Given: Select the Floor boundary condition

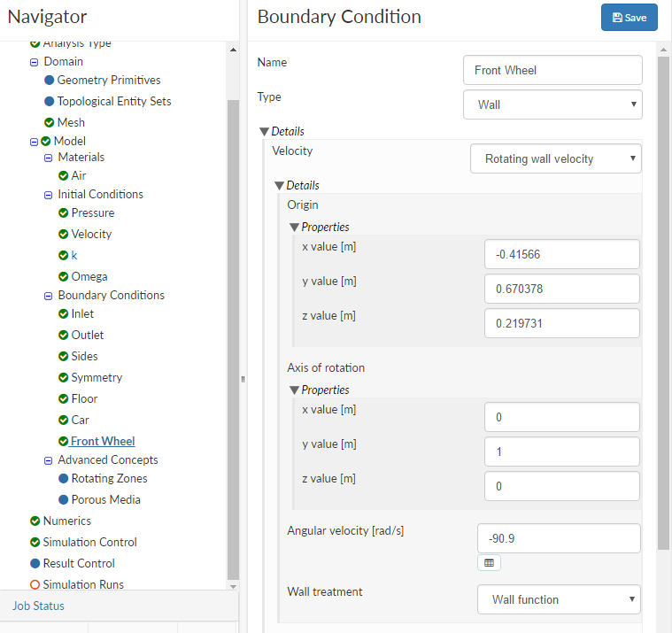Looking at the screenshot, I should click(84, 398).
